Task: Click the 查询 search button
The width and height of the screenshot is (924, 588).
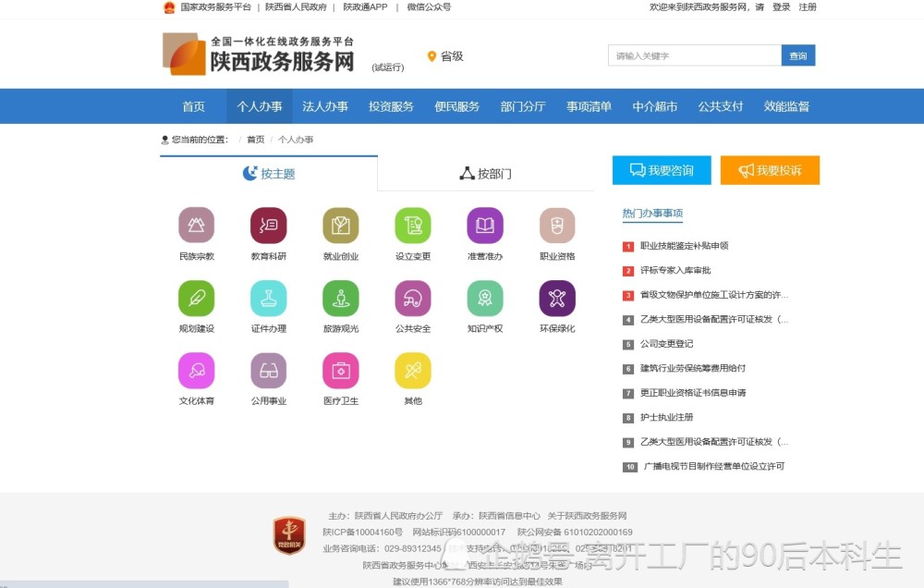Action: 798,55
